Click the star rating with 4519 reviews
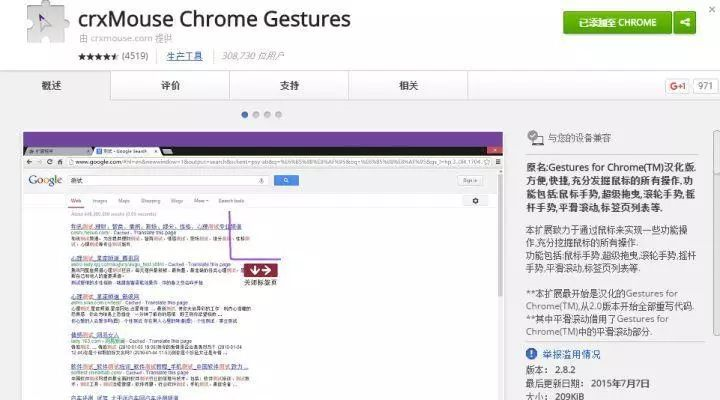This screenshot has height=400, width=720. point(113,56)
